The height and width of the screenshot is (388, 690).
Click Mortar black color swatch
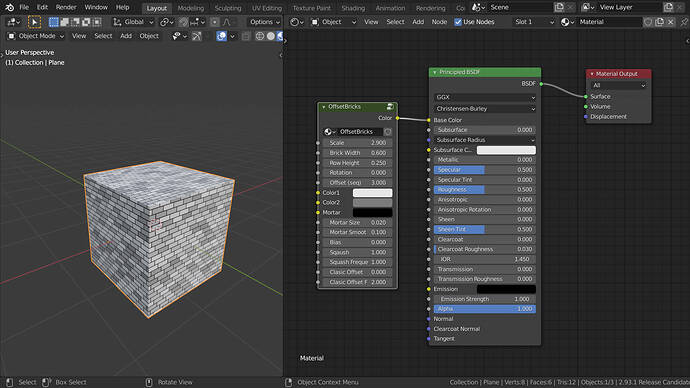click(372, 213)
